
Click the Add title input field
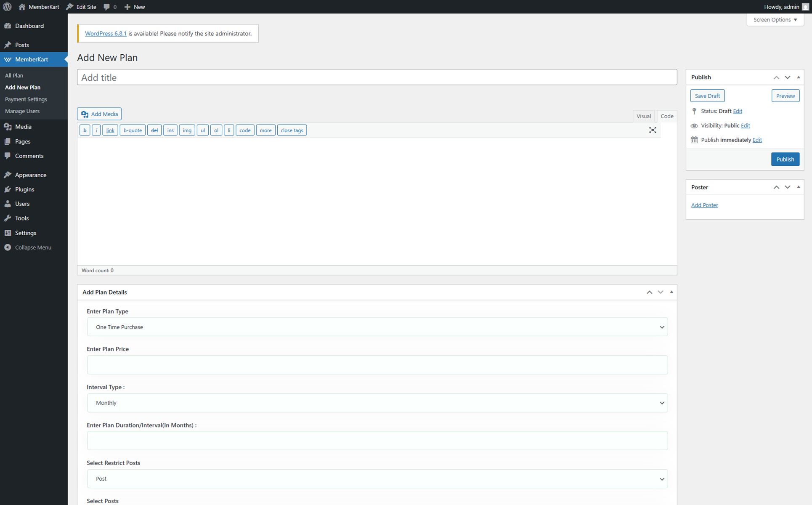377,77
